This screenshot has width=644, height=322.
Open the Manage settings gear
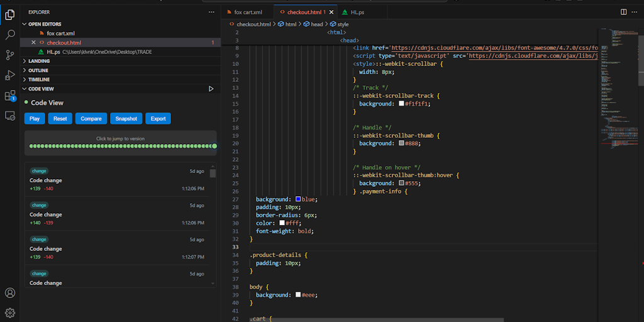[10, 313]
